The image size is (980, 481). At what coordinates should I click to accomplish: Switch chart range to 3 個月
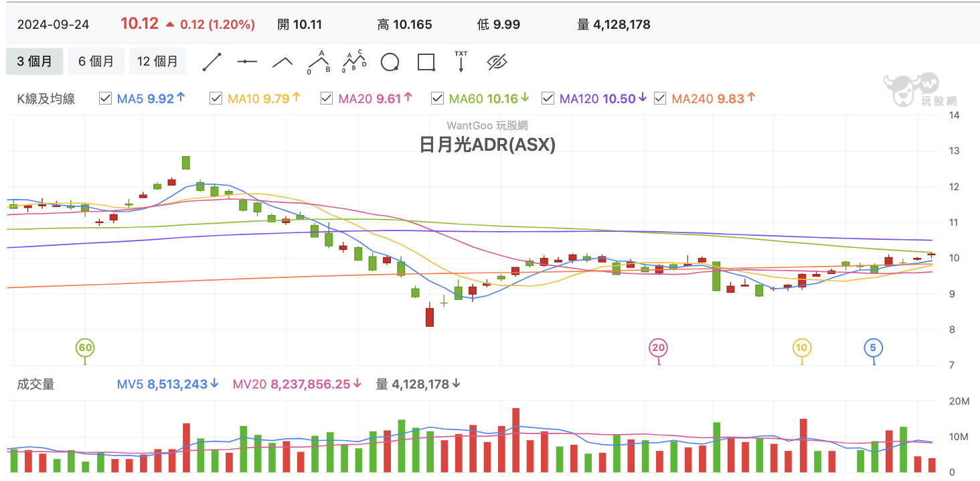35,62
